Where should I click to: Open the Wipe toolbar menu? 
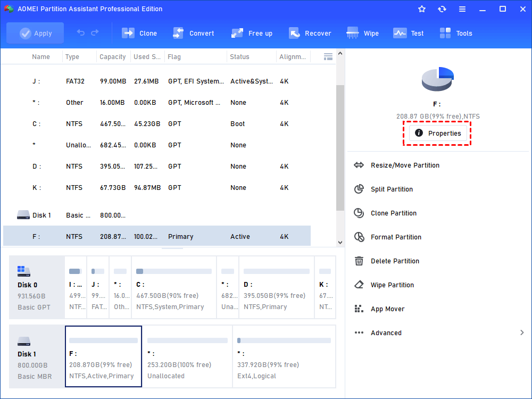point(362,33)
